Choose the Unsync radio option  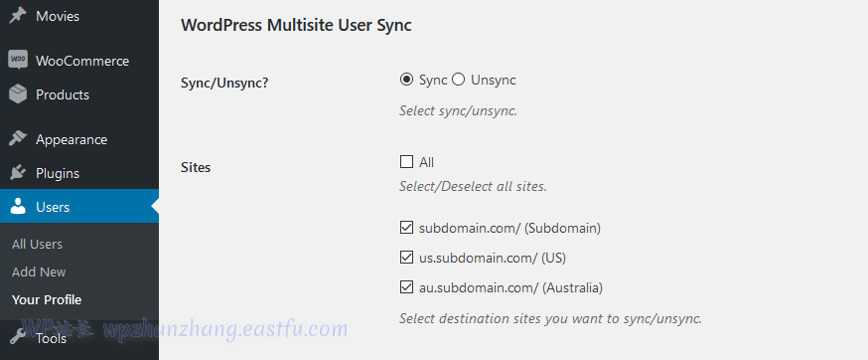pos(459,80)
